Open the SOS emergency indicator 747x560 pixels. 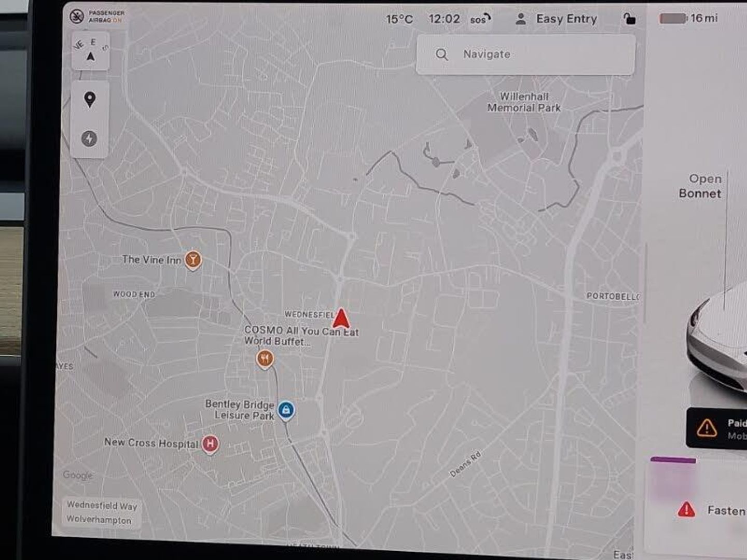click(x=480, y=19)
